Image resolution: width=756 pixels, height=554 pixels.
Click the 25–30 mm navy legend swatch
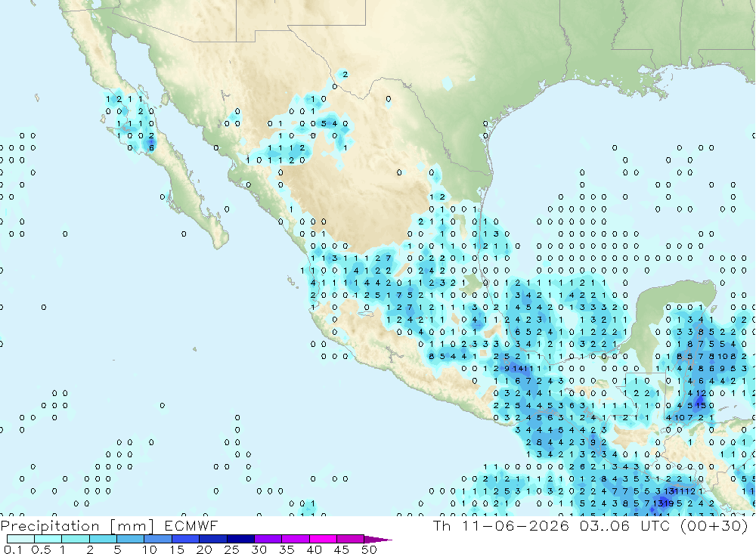[240, 539]
